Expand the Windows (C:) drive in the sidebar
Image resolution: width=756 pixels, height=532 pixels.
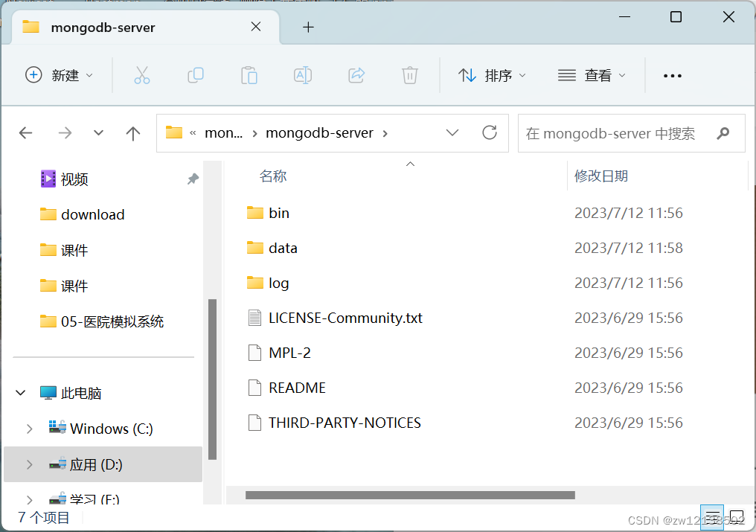29,429
